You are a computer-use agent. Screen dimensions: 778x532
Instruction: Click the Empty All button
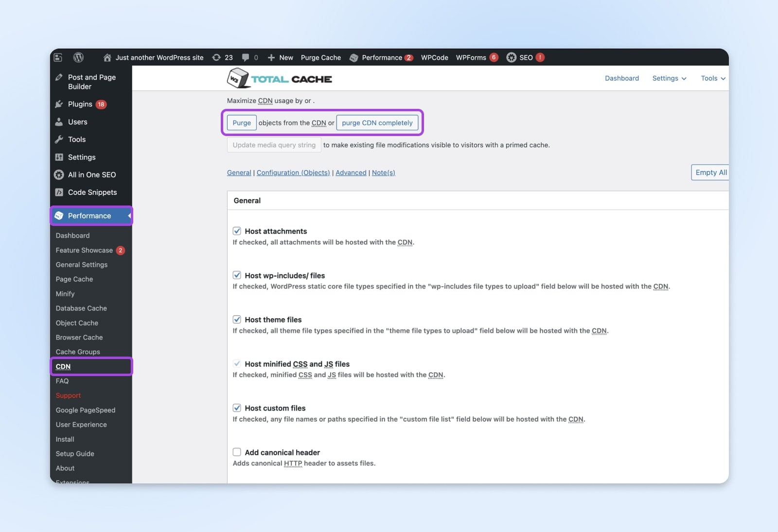(710, 172)
